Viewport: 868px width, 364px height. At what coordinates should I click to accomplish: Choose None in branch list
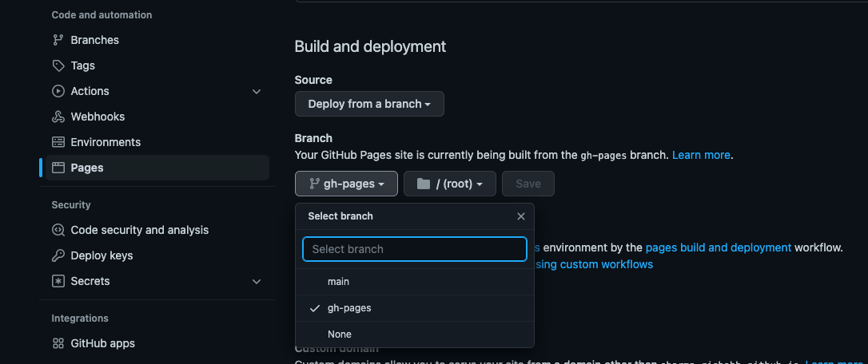click(x=339, y=334)
